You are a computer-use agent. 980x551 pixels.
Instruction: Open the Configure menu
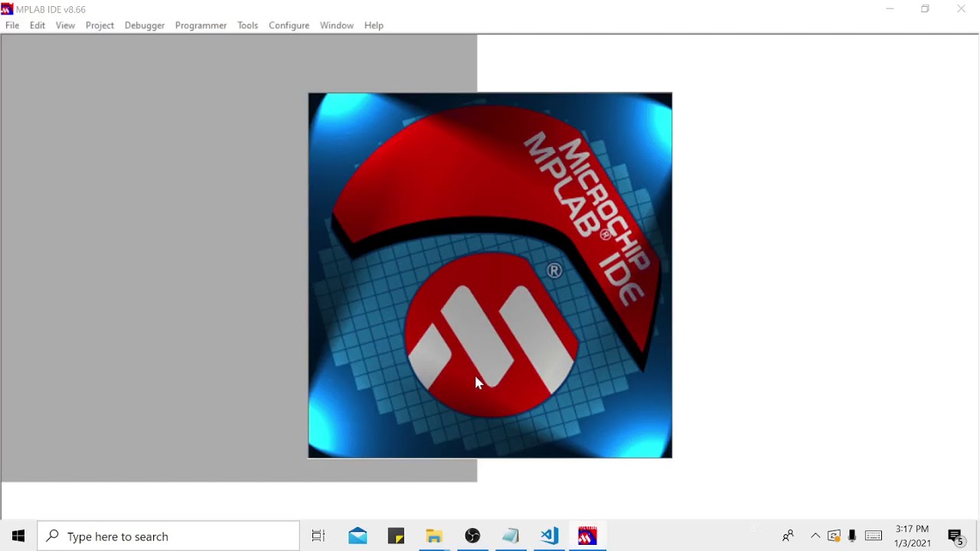pos(289,25)
